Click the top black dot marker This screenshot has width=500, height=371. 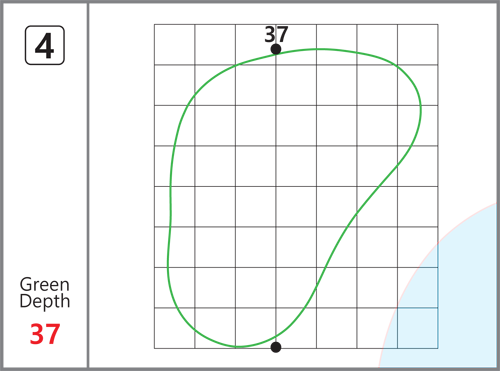276,49
